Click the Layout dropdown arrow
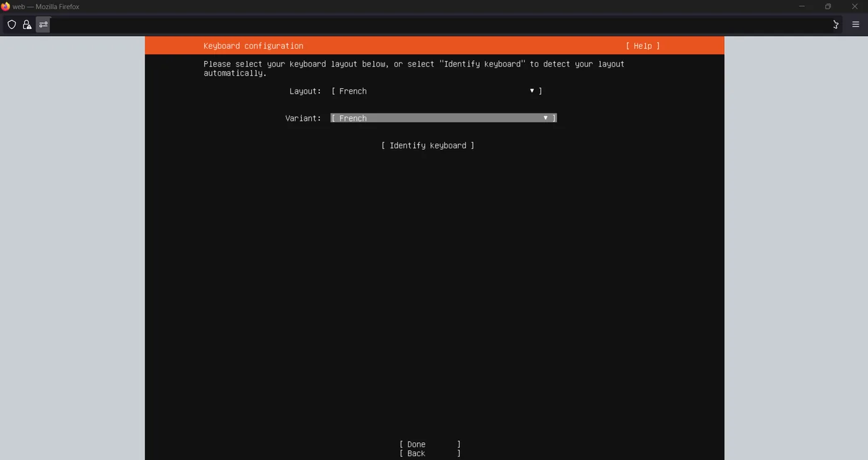The image size is (868, 460). (x=532, y=91)
